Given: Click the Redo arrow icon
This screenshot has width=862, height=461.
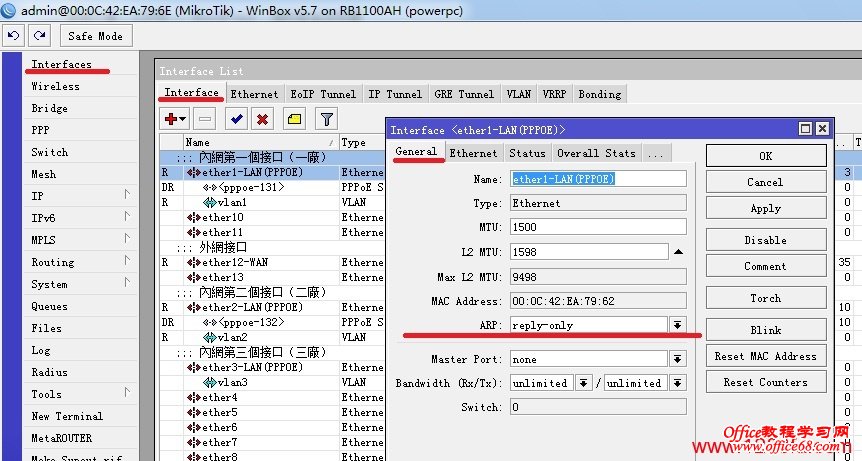Looking at the screenshot, I should [x=39, y=36].
